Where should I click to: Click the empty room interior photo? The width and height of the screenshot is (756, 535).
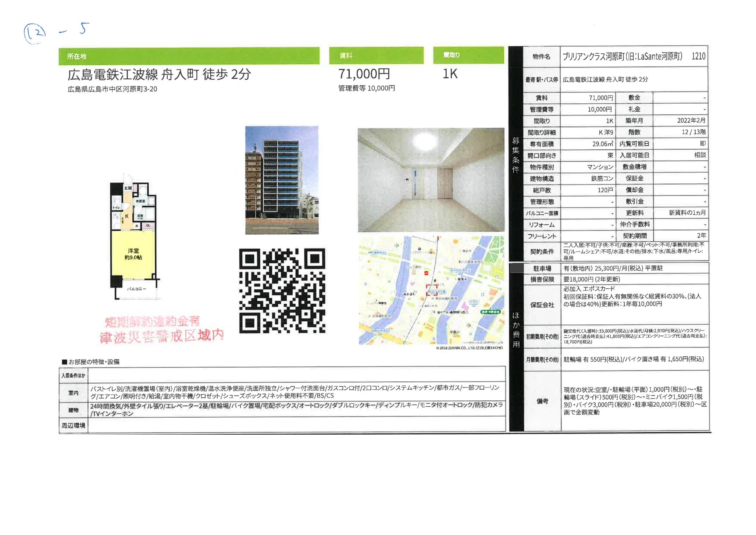coord(431,180)
